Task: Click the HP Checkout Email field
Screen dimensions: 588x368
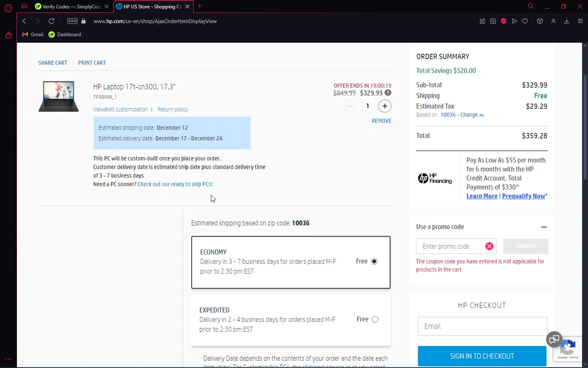Action: 483,326
